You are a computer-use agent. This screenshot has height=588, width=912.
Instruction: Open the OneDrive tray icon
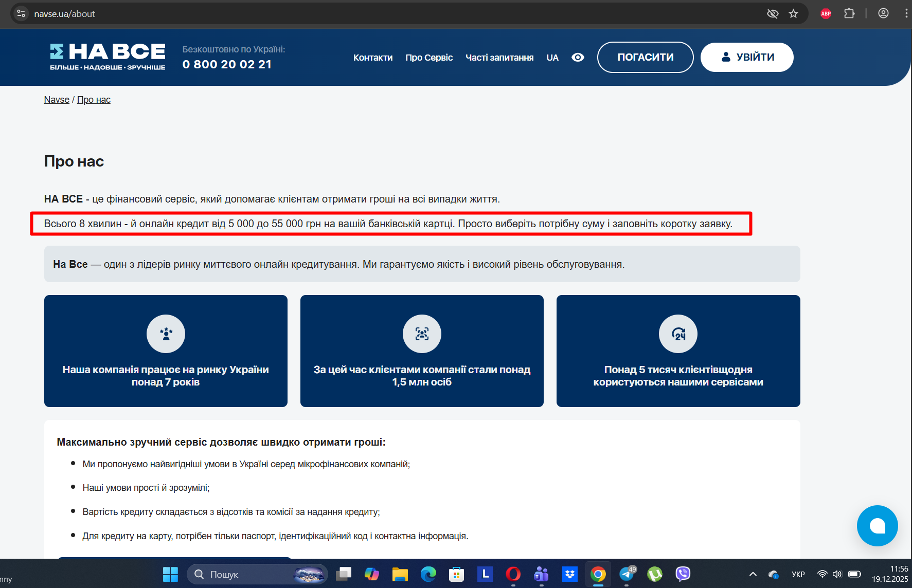(773, 574)
